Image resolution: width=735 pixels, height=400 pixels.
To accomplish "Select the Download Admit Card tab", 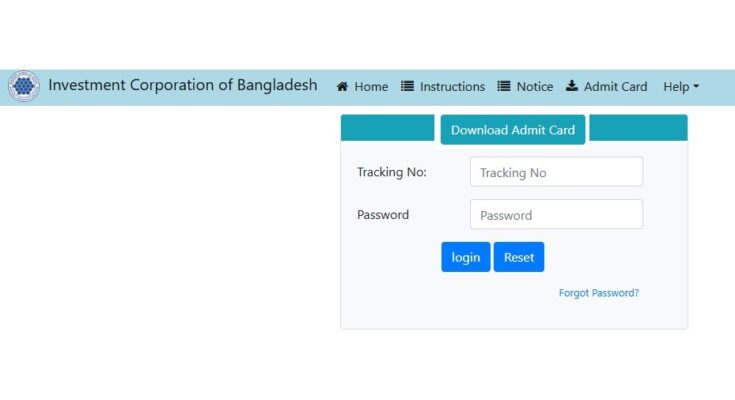I will point(512,130).
